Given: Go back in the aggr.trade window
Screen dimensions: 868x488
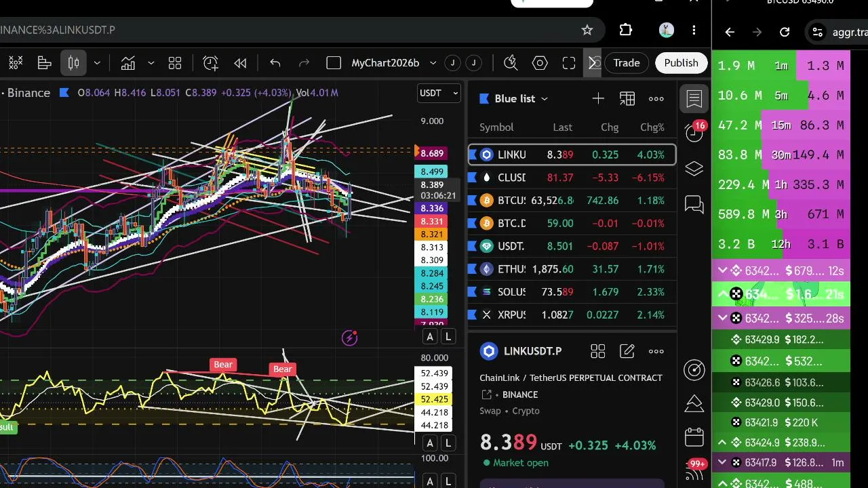Looking at the screenshot, I should tap(730, 32).
